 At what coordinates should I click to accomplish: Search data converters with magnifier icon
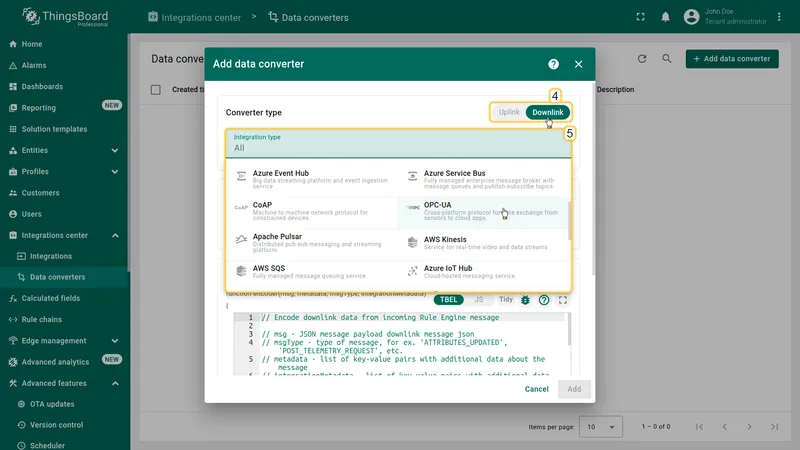coord(667,59)
